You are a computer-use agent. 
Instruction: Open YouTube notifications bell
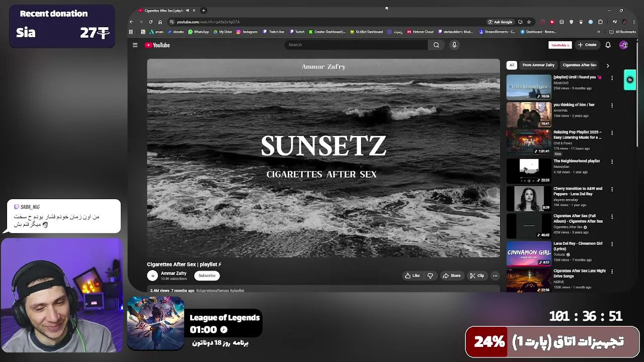[608, 45]
